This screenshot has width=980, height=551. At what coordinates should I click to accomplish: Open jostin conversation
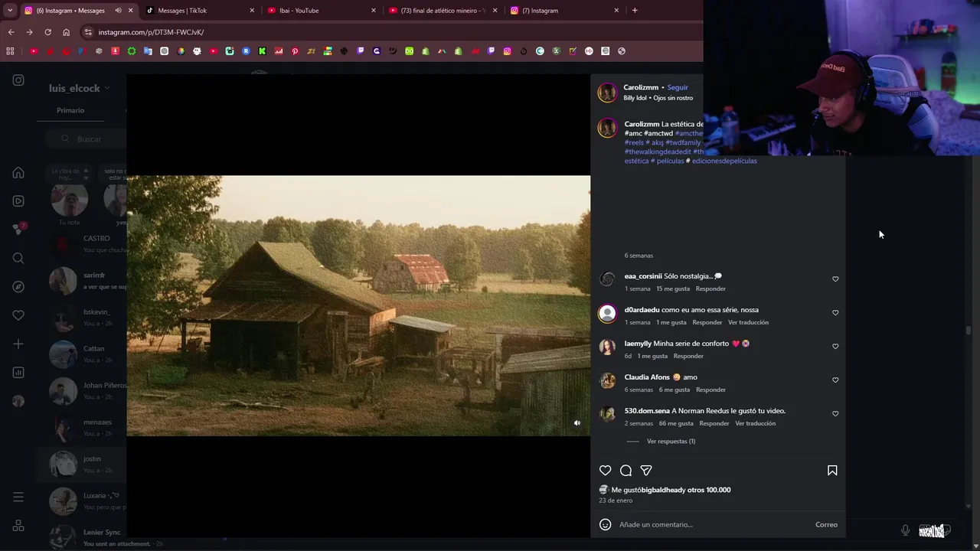83,464
